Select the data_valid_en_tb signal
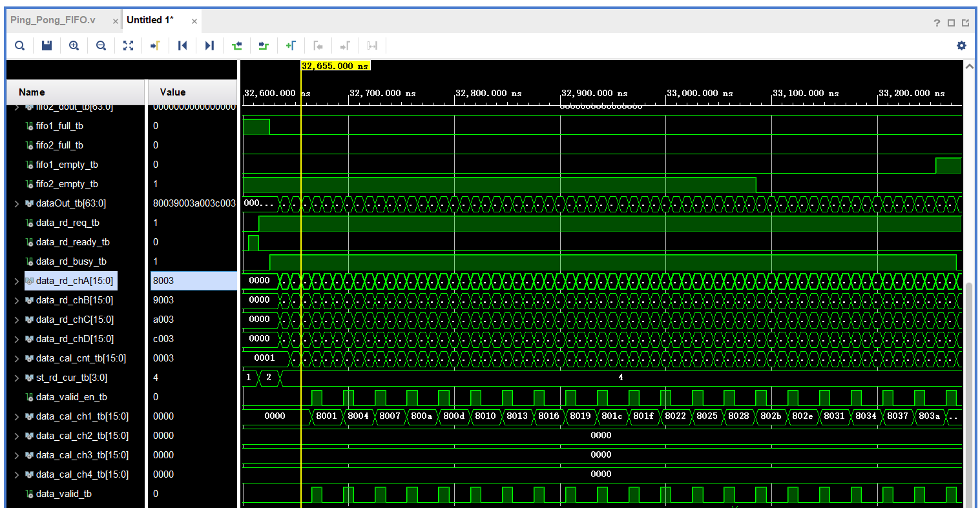 [72, 397]
